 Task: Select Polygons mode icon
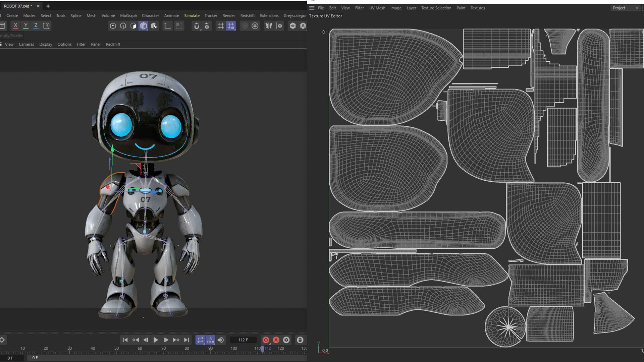click(133, 26)
